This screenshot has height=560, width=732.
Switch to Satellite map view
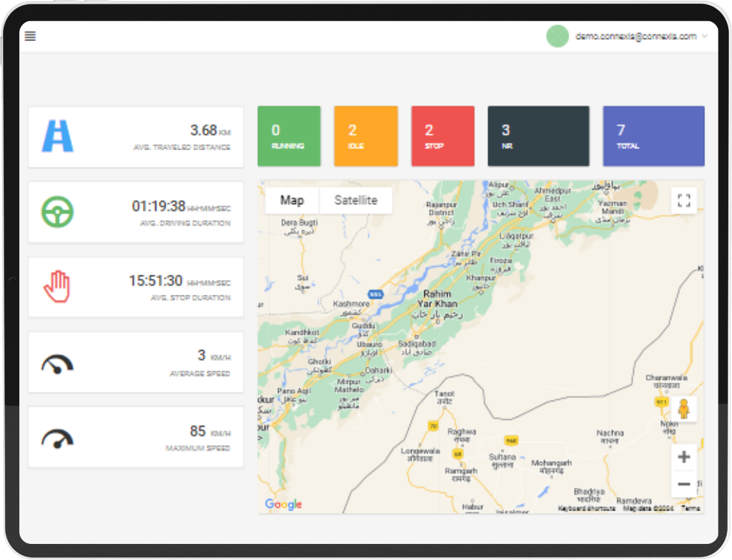click(356, 200)
